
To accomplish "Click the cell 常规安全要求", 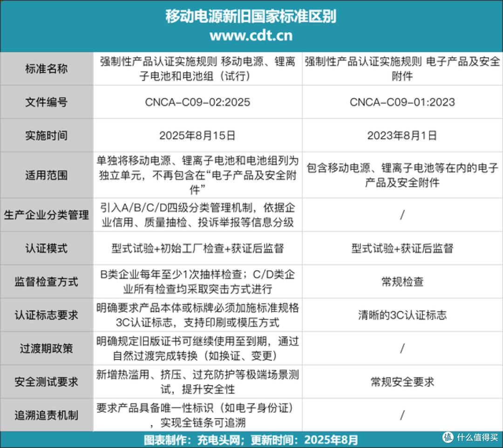I will click(402, 381).
